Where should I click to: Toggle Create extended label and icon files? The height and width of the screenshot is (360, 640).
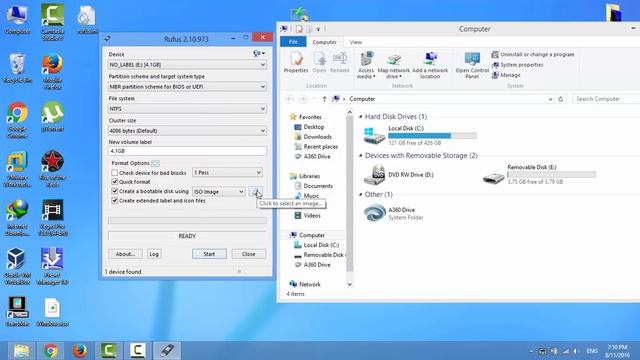coord(115,200)
